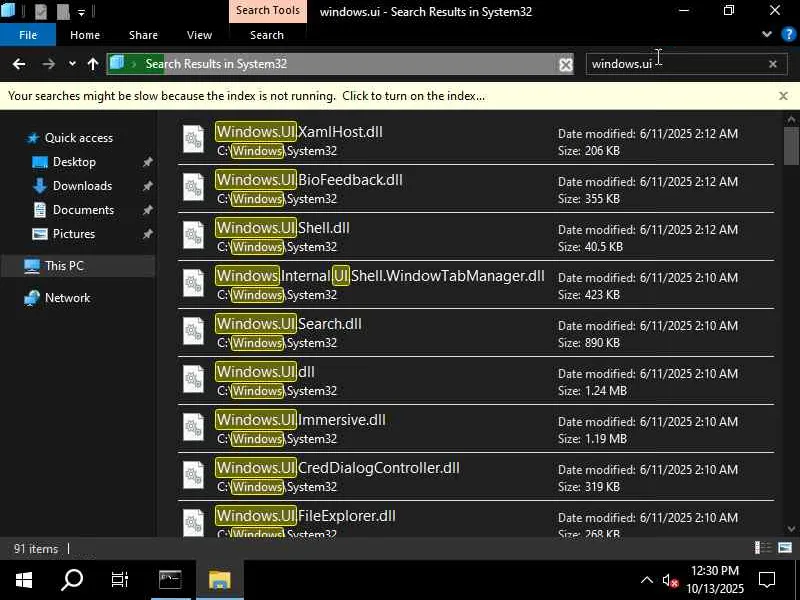Screen dimensions: 800x600
Task: Click the File Explorer taskbar icon
Action: [x=220, y=580]
